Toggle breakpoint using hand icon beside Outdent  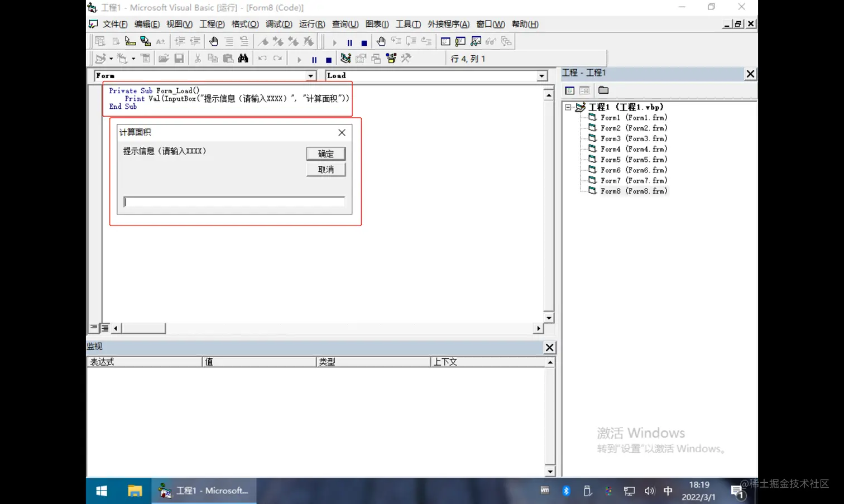click(x=214, y=41)
